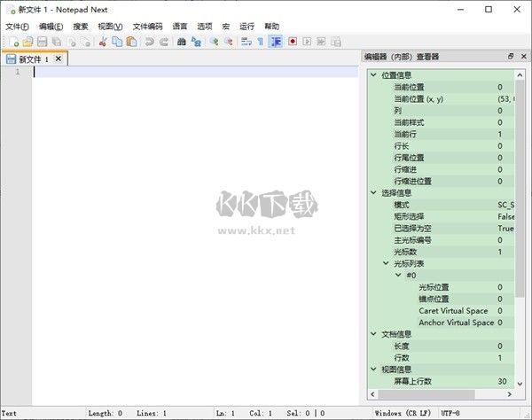Start macro recording with red record icon
This screenshot has width=532, height=420.
coord(292,42)
